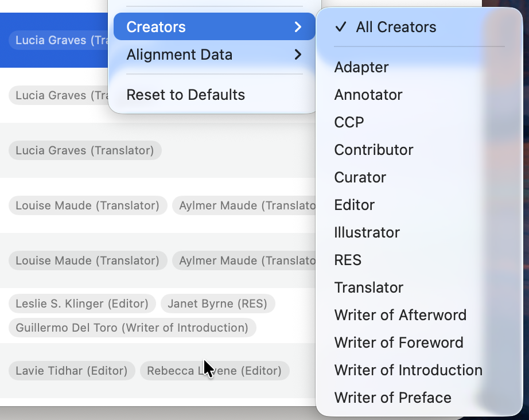529x420 pixels.
Task: Click the chevron arrow beside Creators
Action: (x=298, y=26)
